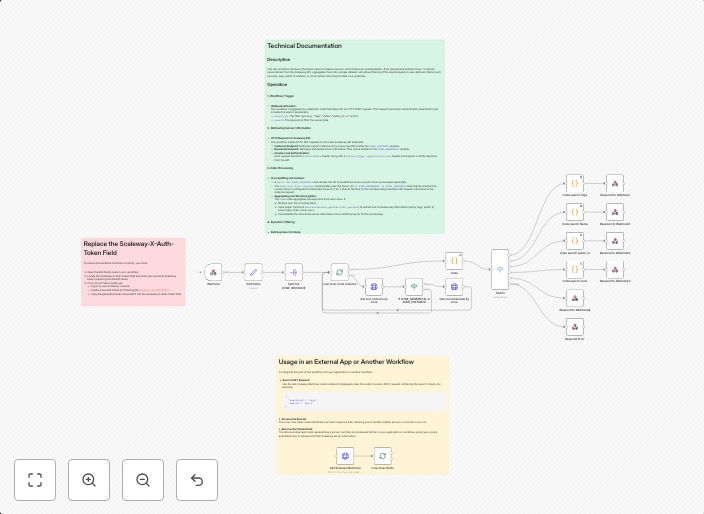
Task: Click the reset zoom arrow button
Action: (x=197, y=480)
